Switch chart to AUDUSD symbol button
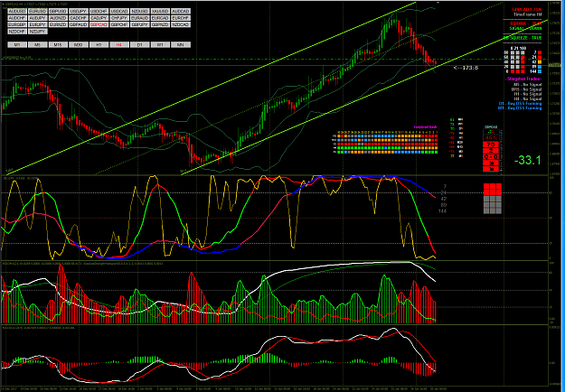 pyautogui.click(x=17, y=11)
